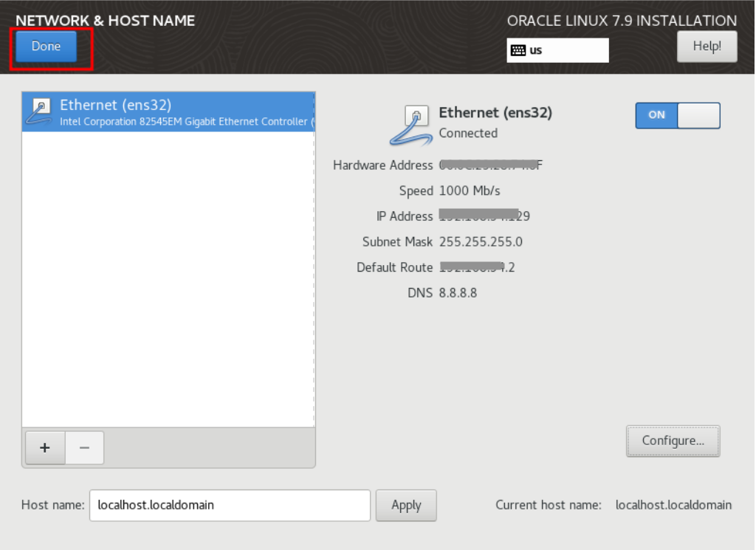
Task: Click the large Ethernet icon in the details pane
Action: tap(411, 126)
